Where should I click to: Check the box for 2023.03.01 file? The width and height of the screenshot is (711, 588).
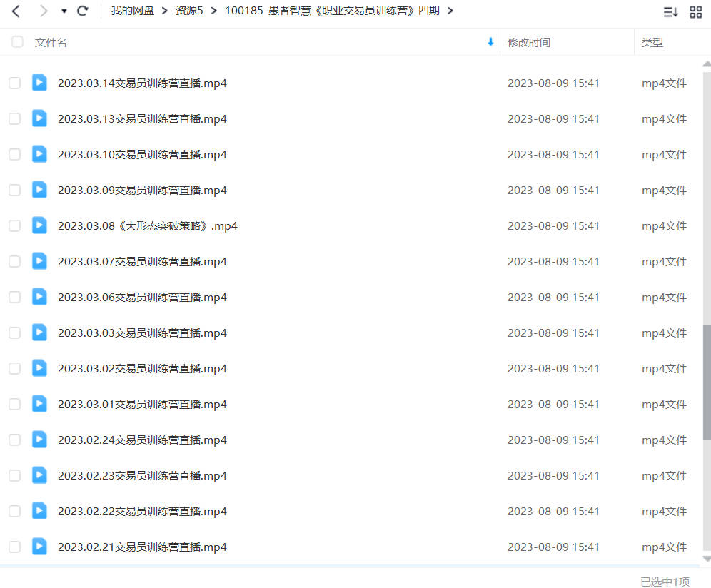point(14,404)
